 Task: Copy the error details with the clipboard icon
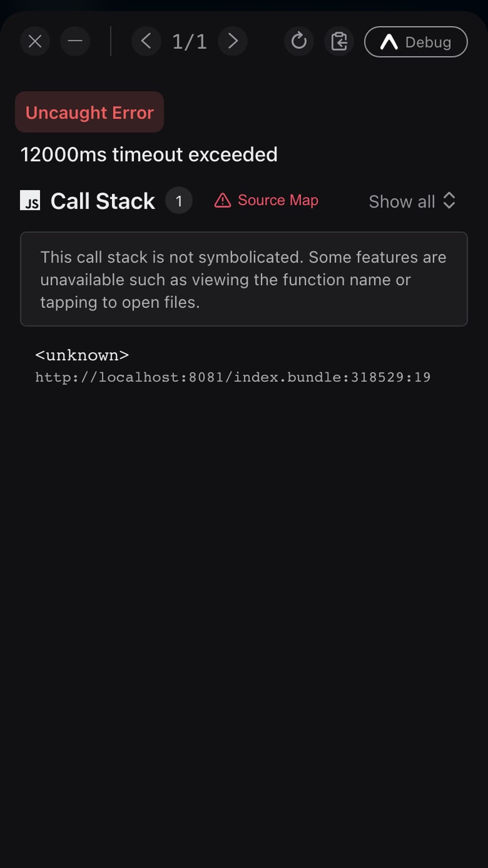[x=339, y=42]
